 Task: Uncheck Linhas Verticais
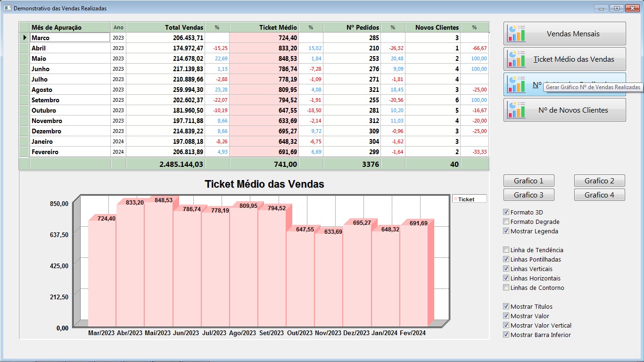(506, 269)
